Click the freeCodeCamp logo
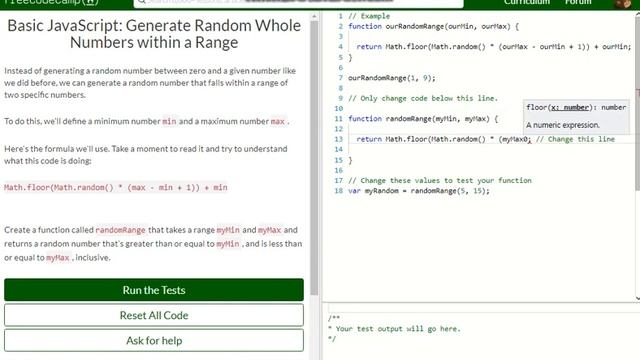The height and width of the screenshot is (360, 640). pos(51,2)
